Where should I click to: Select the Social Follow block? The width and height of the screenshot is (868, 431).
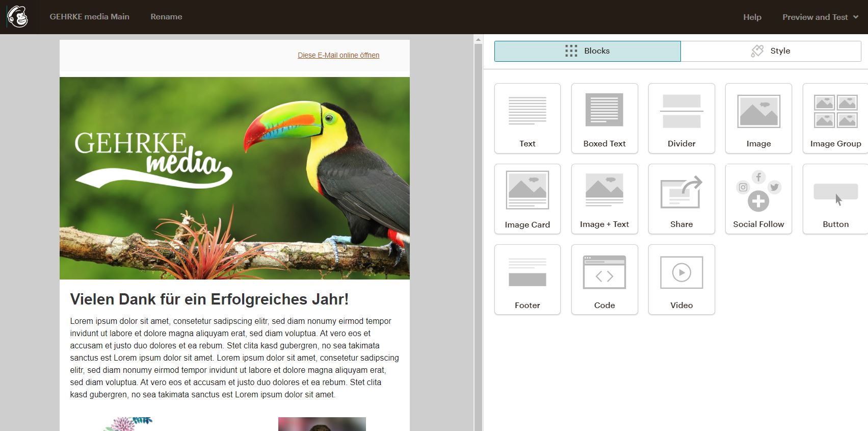pos(758,199)
